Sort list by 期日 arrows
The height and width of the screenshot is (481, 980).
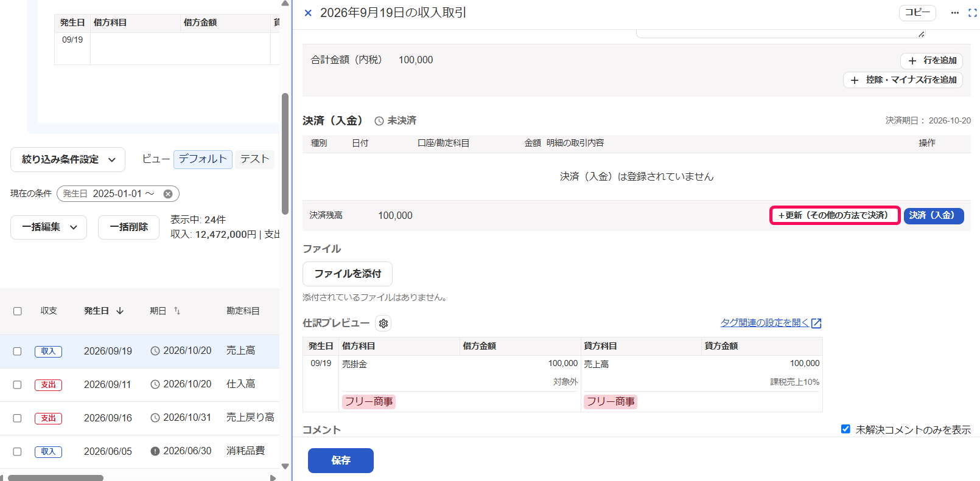177,311
